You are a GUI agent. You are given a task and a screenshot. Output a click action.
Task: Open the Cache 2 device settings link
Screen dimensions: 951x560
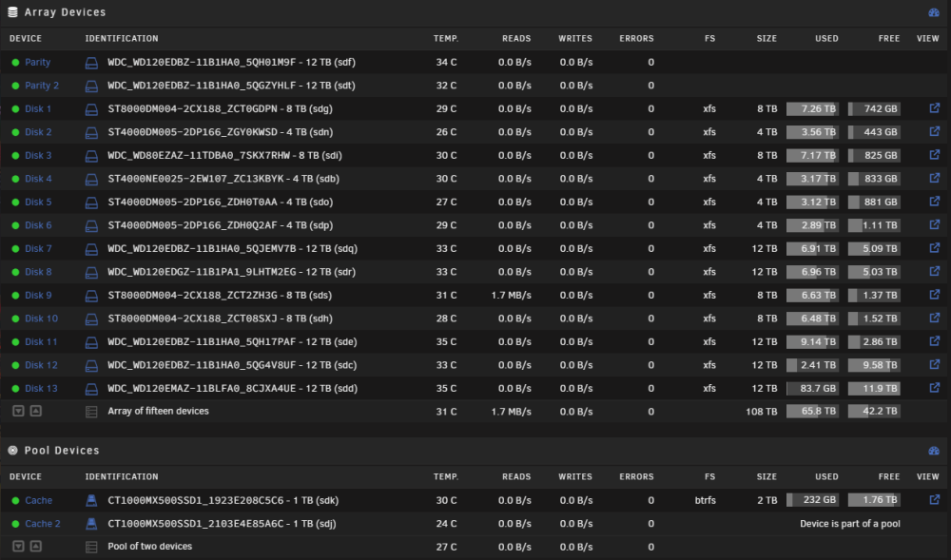(43, 524)
